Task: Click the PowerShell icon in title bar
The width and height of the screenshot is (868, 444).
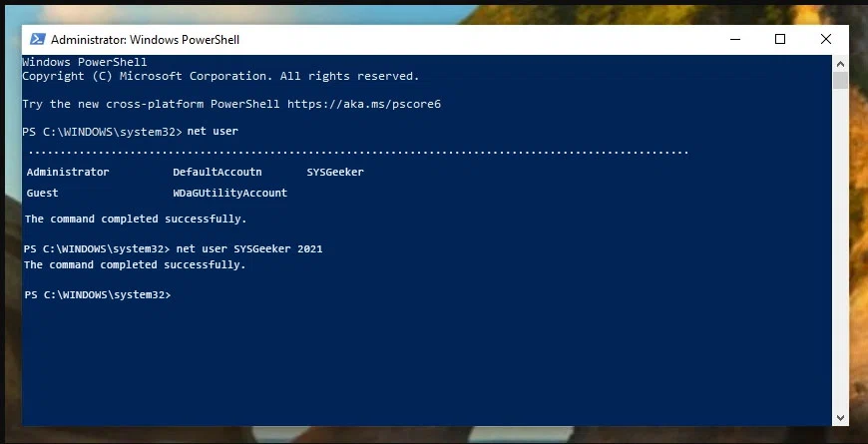Action: click(x=38, y=39)
